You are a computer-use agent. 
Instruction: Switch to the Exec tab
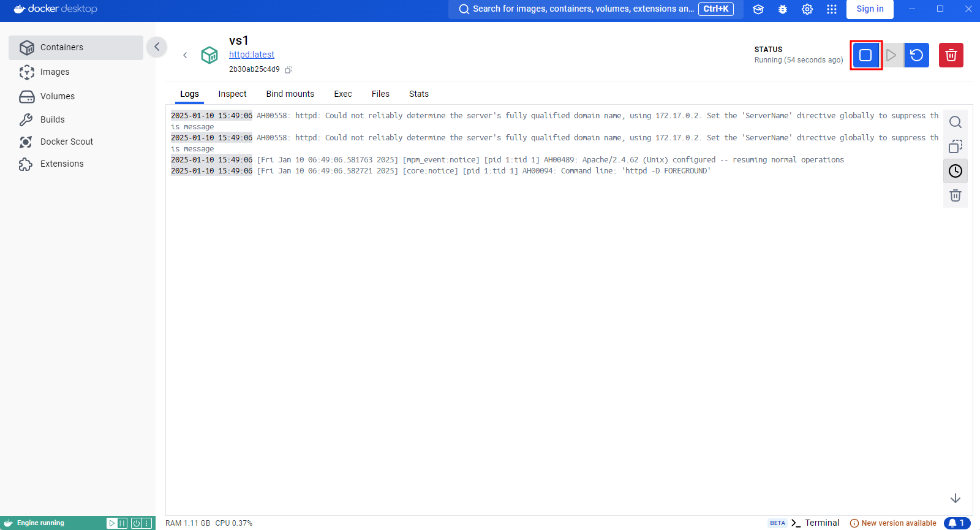[x=343, y=94]
